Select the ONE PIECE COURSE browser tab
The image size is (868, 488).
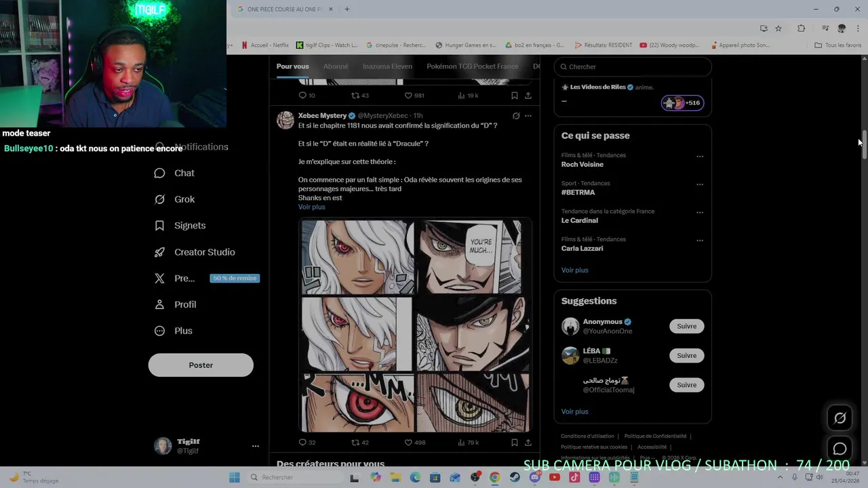[x=285, y=9]
